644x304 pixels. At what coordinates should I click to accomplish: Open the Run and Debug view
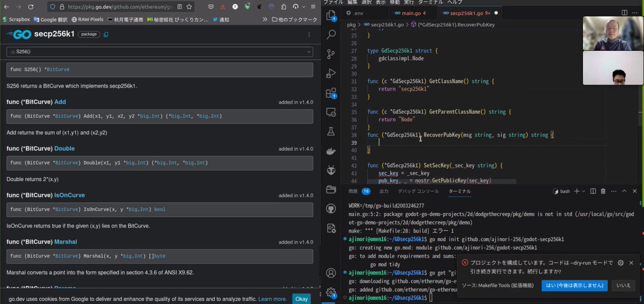click(331, 73)
